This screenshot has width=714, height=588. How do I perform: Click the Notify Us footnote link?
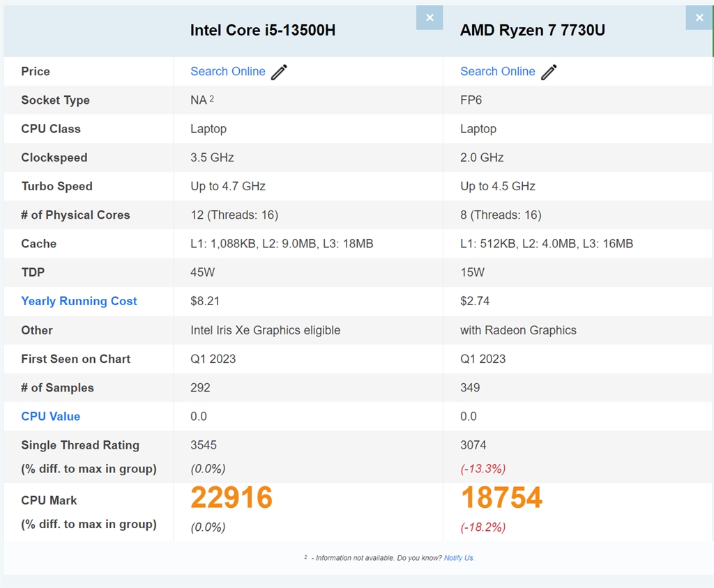point(459,558)
